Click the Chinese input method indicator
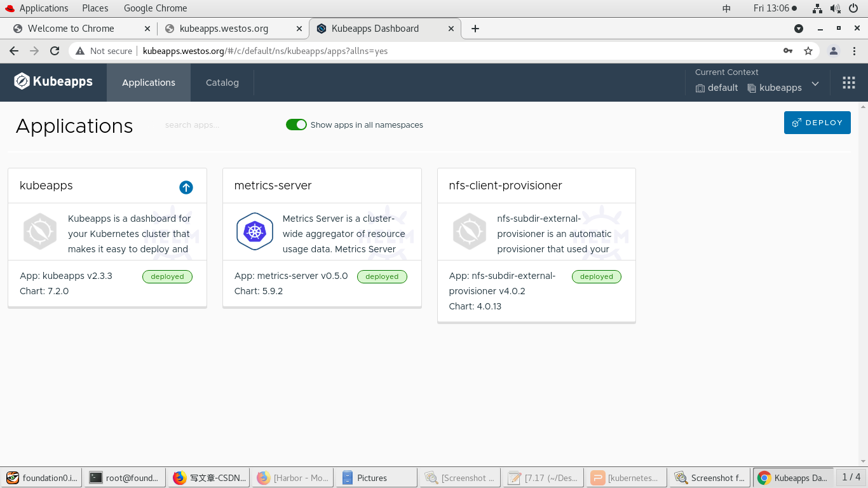Viewport: 868px width, 488px height. [727, 8]
